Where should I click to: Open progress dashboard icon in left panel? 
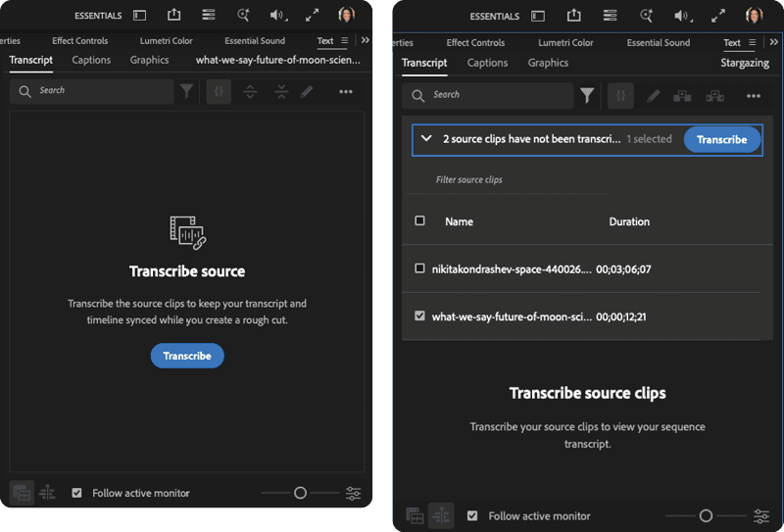tap(209, 15)
